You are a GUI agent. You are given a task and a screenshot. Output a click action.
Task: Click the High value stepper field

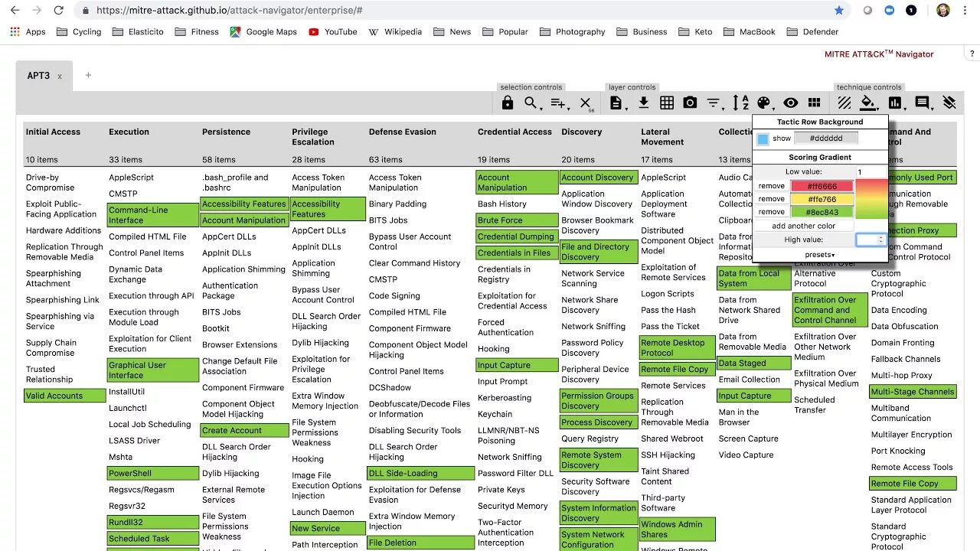[871, 240]
